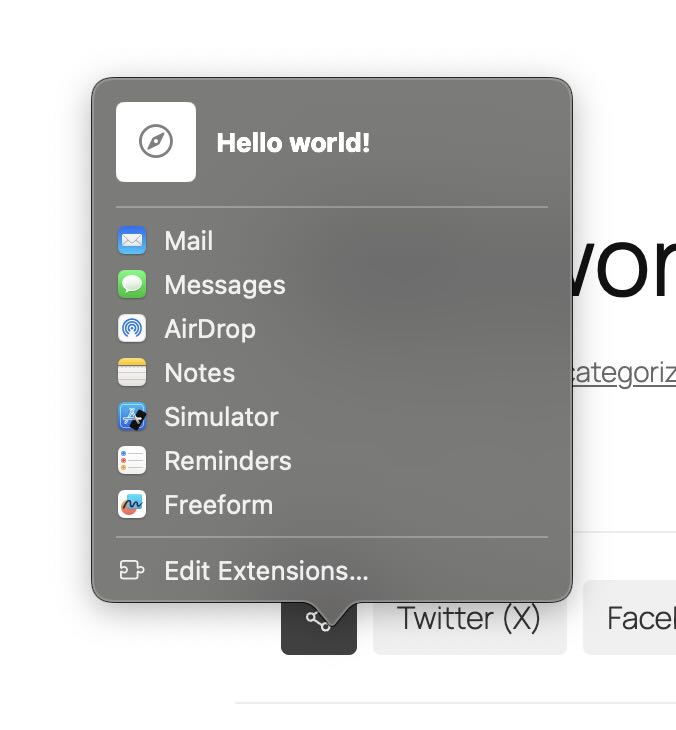Share via Mail menu entry
676x730 pixels.
[x=332, y=240]
